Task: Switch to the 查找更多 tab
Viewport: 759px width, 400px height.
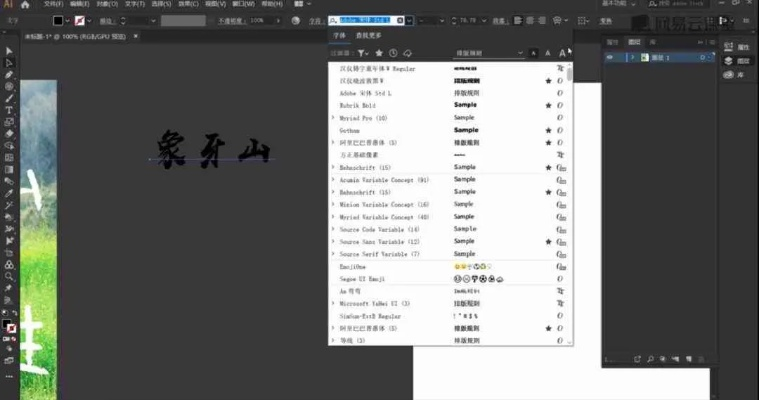Action: pyautogui.click(x=368, y=35)
